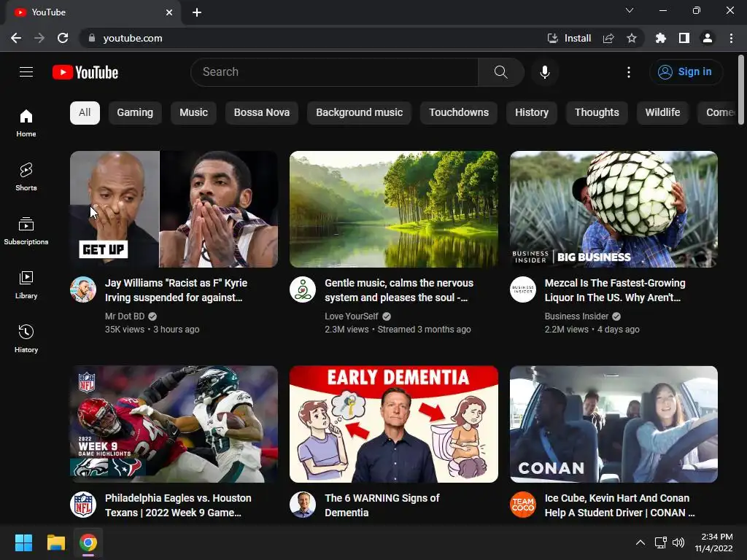Open YouTube settings three-dot menu
Viewport: 747px width, 560px height.
(x=628, y=72)
